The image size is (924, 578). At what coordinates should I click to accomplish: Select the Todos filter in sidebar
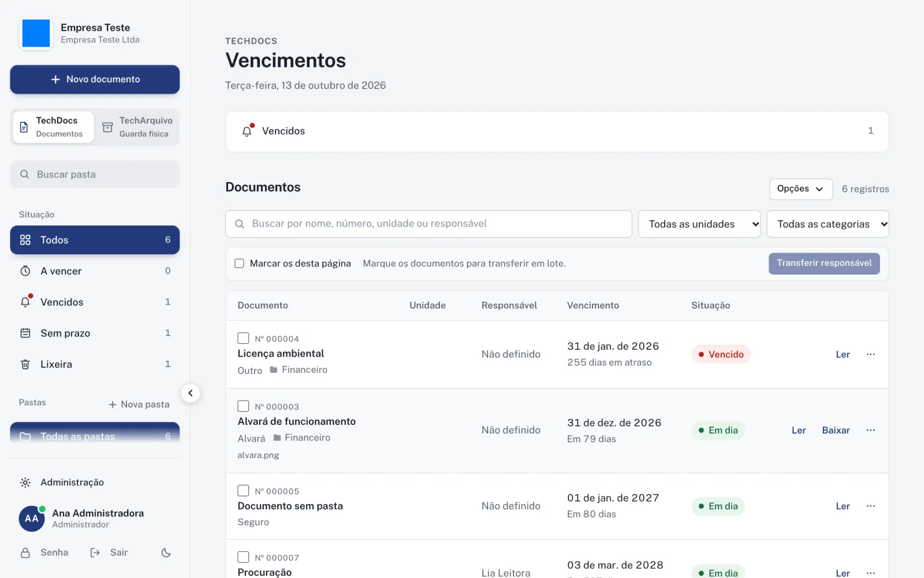coord(95,240)
